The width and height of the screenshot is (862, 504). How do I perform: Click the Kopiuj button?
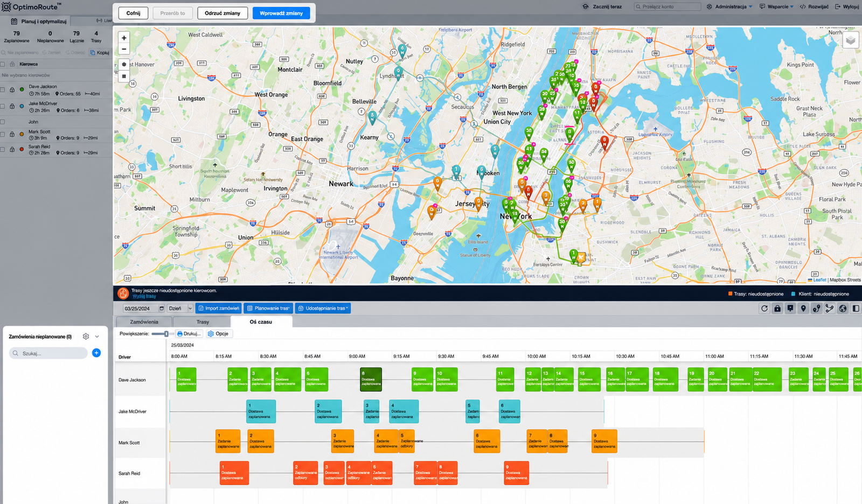point(100,53)
